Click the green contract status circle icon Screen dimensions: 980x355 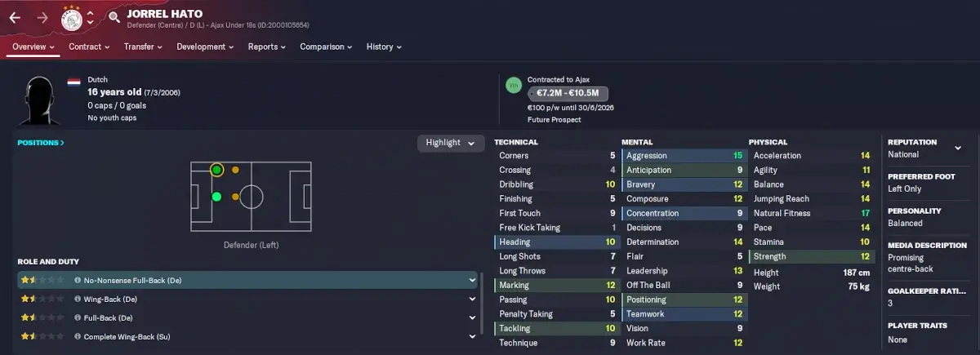click(513, 85)
